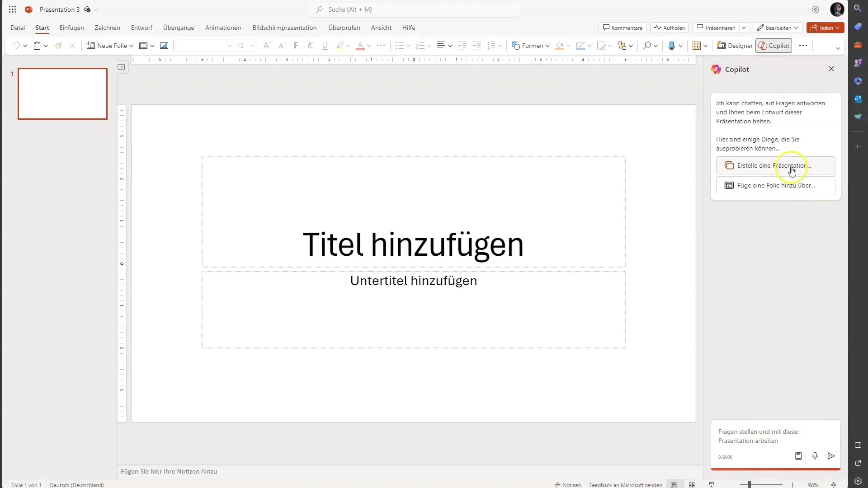Expand the font size dropdown
This screenshot has height=488, width=868.
pyautogui.click(x=251, y=46)
